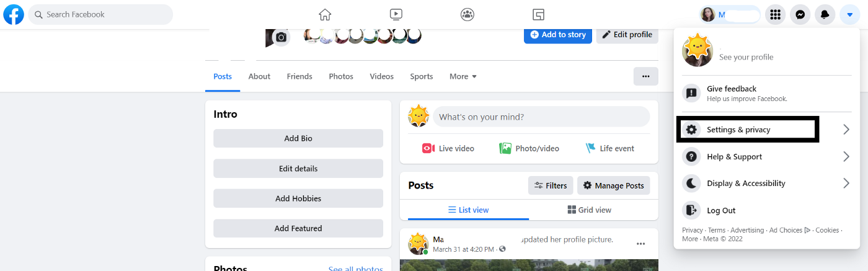Open post Filters button
Image resolution: width=868 pixels, height=271 pixels.
(551, 185)
